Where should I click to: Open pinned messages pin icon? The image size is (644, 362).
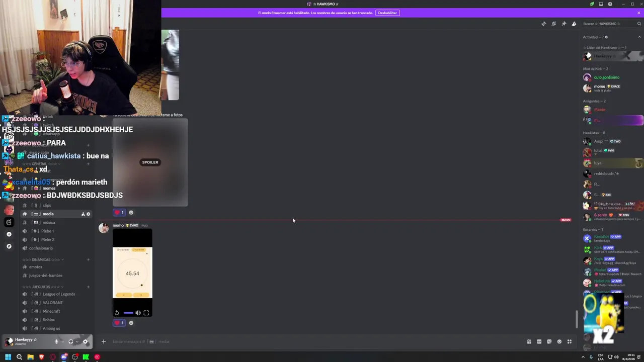tap(563, 24)
